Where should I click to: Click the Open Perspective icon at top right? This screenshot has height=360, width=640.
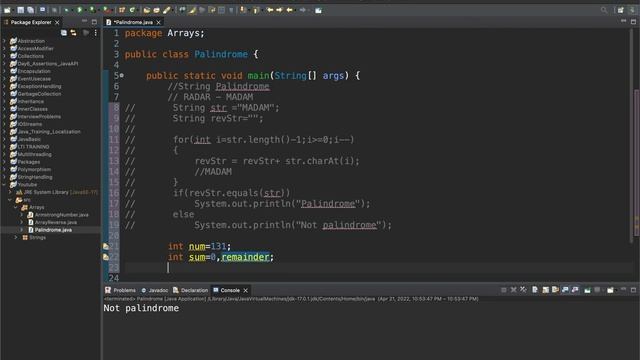tap(620, 10)
